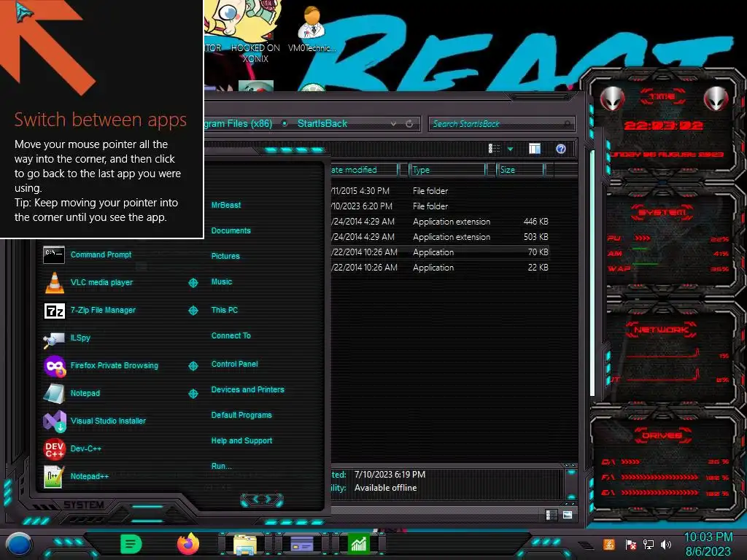Viewport: 747px width, 560px height.
Task: Open Help and Support
Action: (x=241, y=441)
